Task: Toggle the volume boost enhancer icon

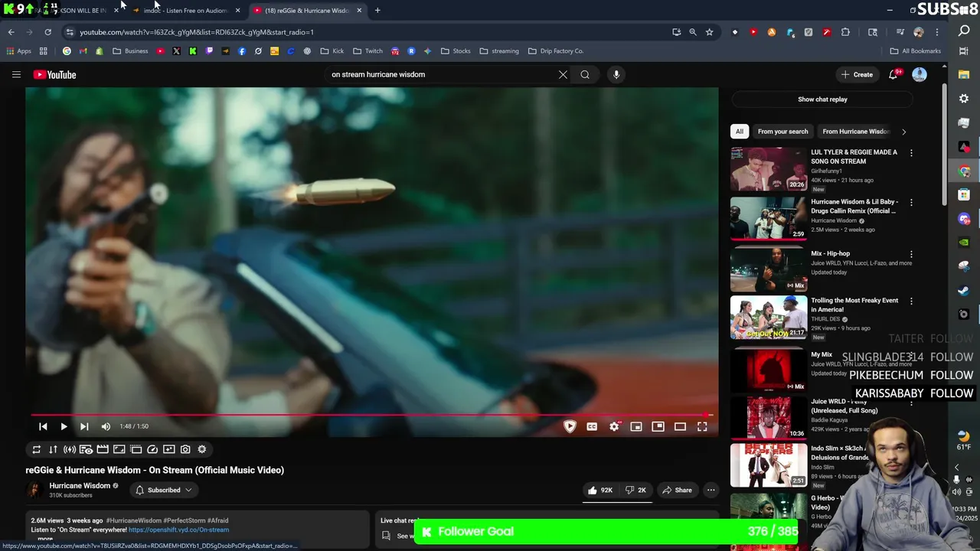Action: [70, 449]
